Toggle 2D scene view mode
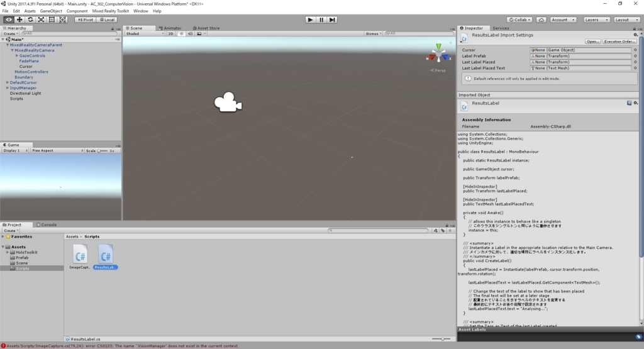This screenshot has height=349, width=644. 171,34
